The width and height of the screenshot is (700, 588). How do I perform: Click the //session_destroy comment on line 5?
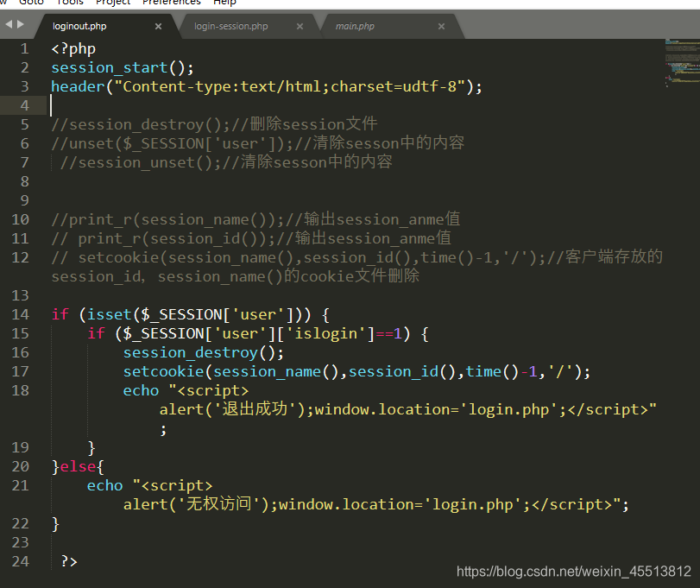pyautogui.click(x=214, y=124)
